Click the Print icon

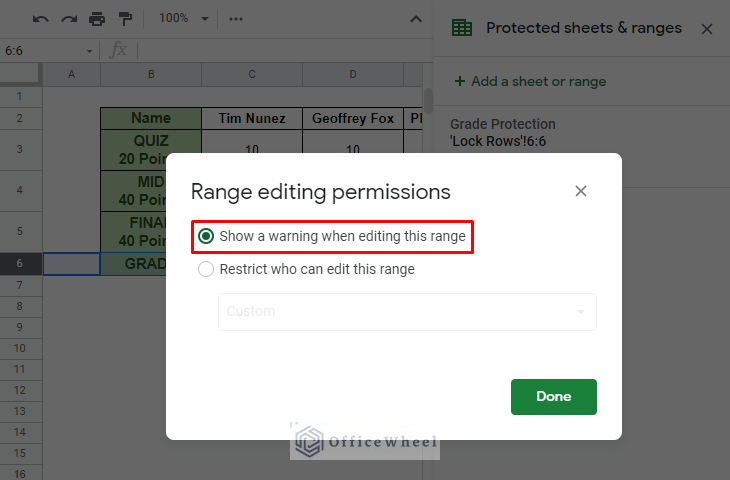tap(97, 19)
